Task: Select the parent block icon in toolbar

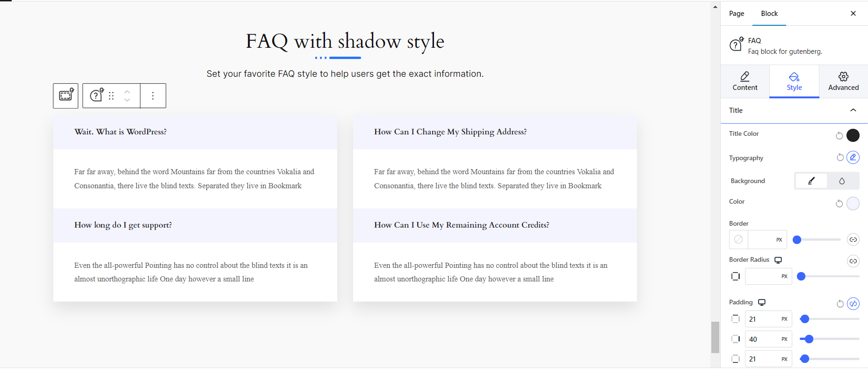Action: click(65, 96)
